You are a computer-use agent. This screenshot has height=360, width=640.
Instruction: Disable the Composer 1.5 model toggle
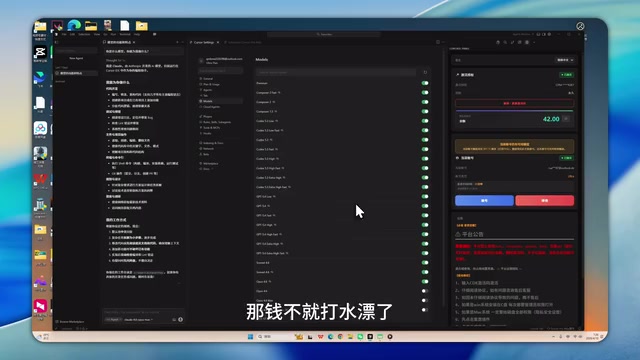(x=425, y=111)
